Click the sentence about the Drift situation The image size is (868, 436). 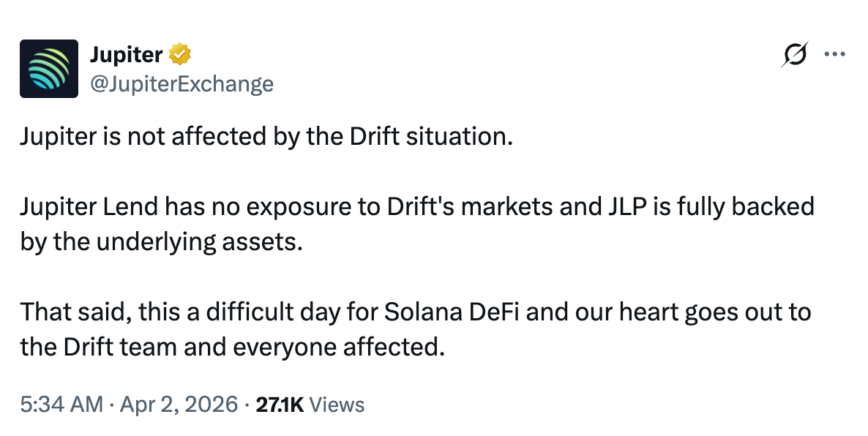click(x=263, y=138)
